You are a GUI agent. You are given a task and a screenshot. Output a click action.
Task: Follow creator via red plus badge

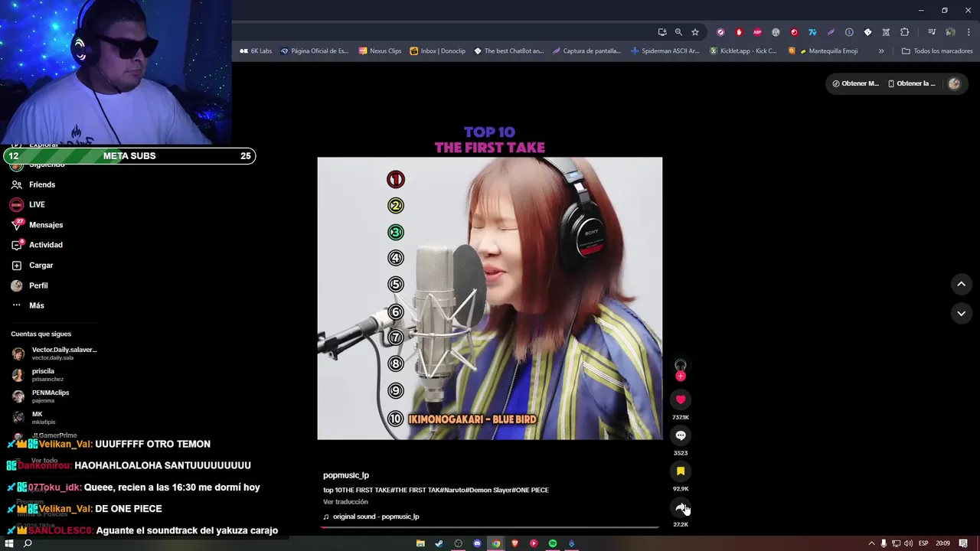pos(681,376)
